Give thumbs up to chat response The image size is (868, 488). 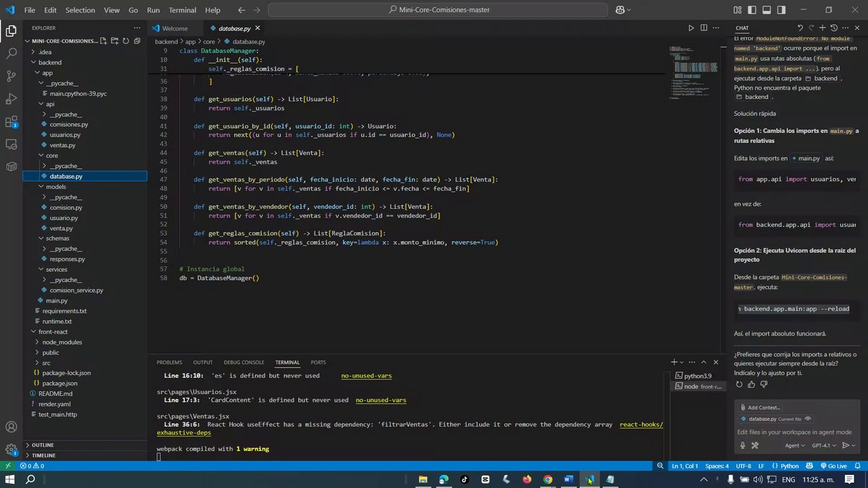(x=751, y=385)
